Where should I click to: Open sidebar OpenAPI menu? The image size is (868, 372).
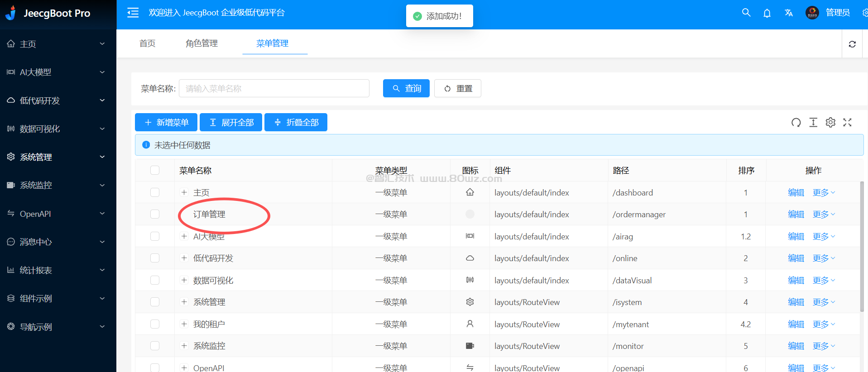[x=58, y=214]
